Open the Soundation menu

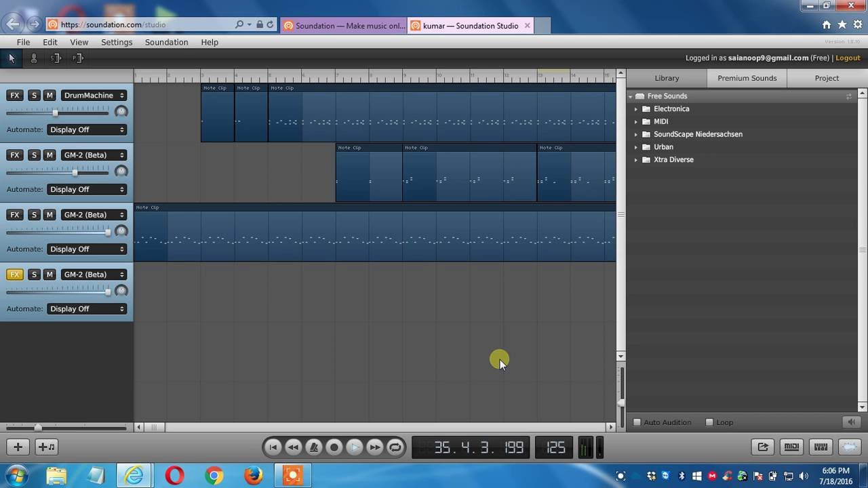tap(166, 42)
